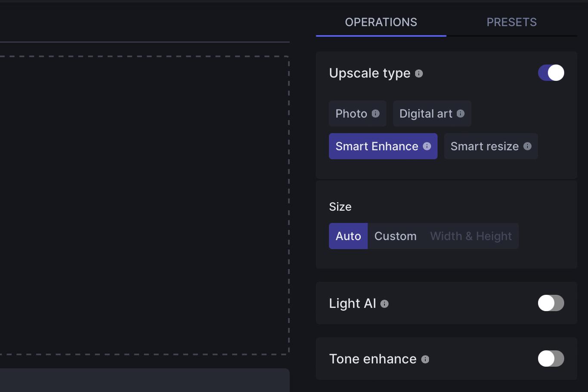The image size is (588, 392).
Task: Switch to the PRESETS tab
Action: click(x=512, y=22)
